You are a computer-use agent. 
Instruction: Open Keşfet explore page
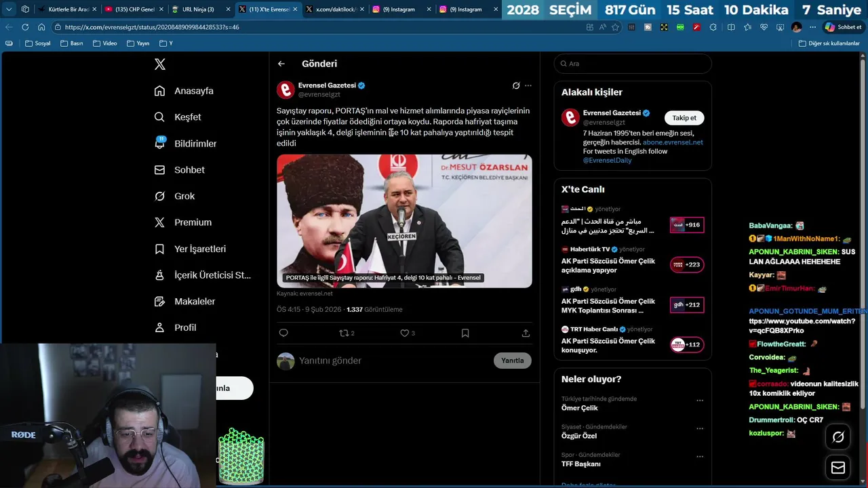tap(178, 117)
